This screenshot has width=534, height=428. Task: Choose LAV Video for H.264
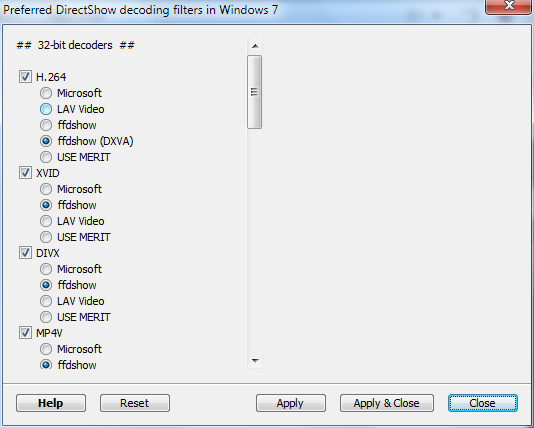(46, 109)
